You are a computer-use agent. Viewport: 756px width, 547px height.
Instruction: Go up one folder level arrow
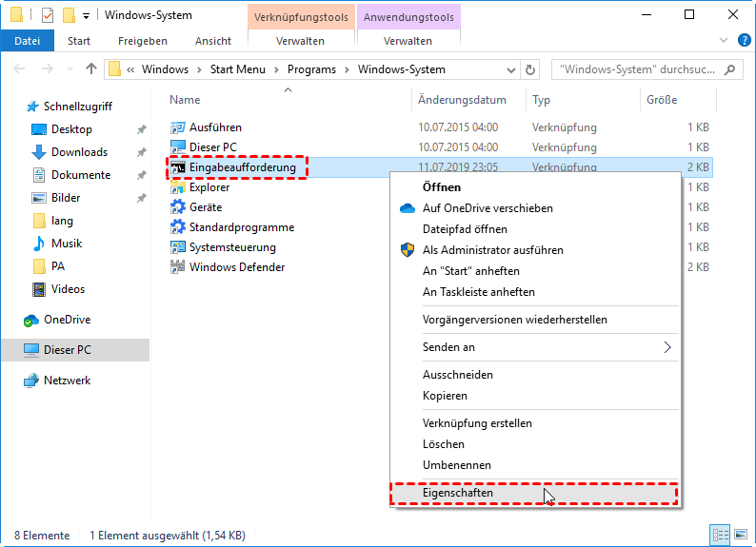coord(91,68)
